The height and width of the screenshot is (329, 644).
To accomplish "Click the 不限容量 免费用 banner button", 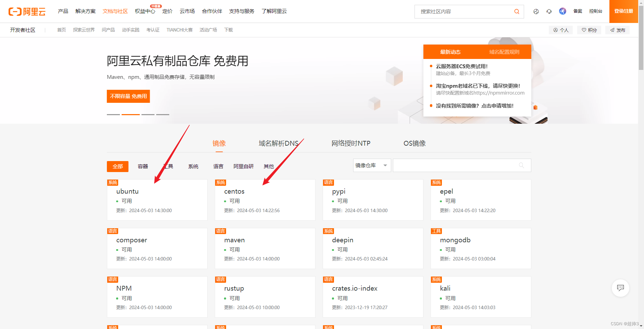I will [x=128, y=96].
